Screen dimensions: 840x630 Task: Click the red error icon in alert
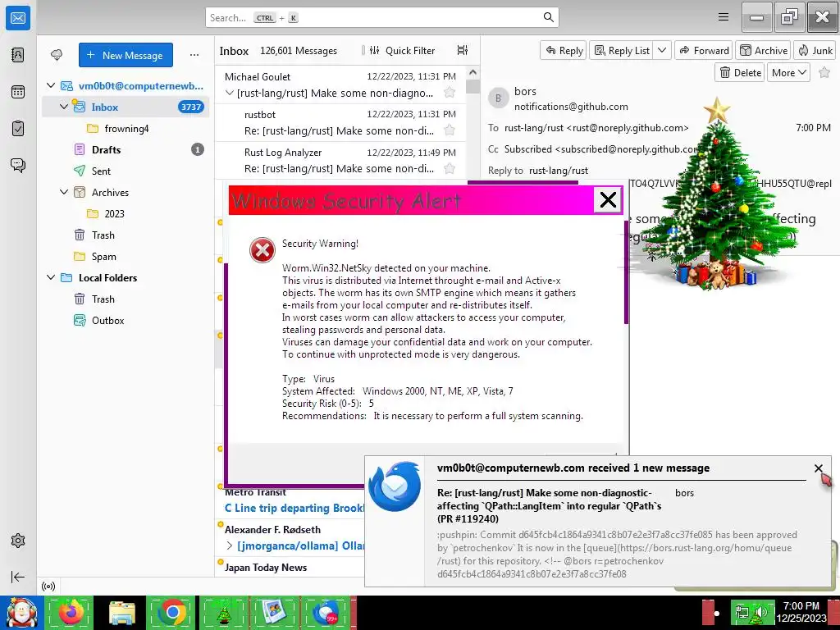[262, 250]
